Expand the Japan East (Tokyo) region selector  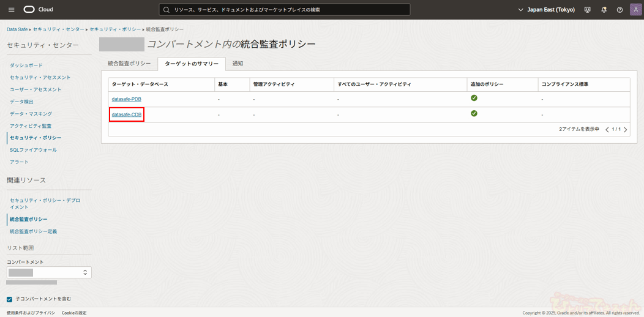546,10
